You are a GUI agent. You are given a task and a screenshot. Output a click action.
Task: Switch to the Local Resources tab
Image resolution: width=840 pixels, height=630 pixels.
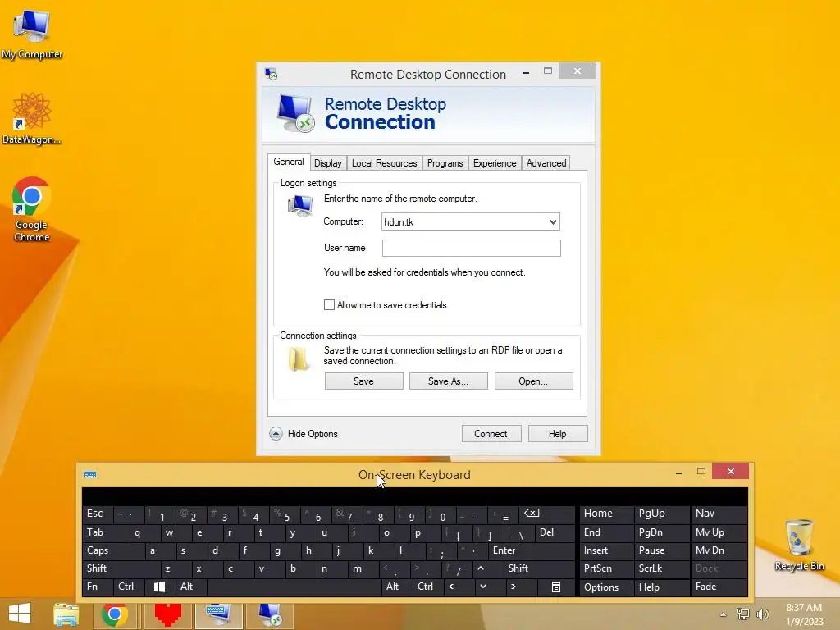(384, 163)
